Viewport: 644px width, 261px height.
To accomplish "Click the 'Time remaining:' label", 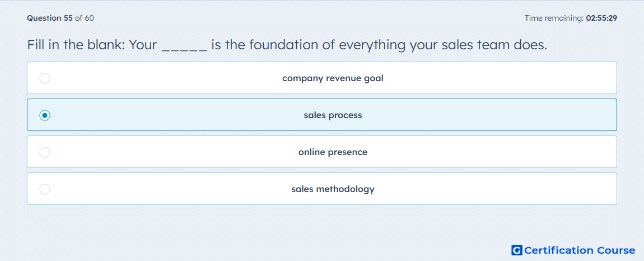I will click(x=554, y=18).
